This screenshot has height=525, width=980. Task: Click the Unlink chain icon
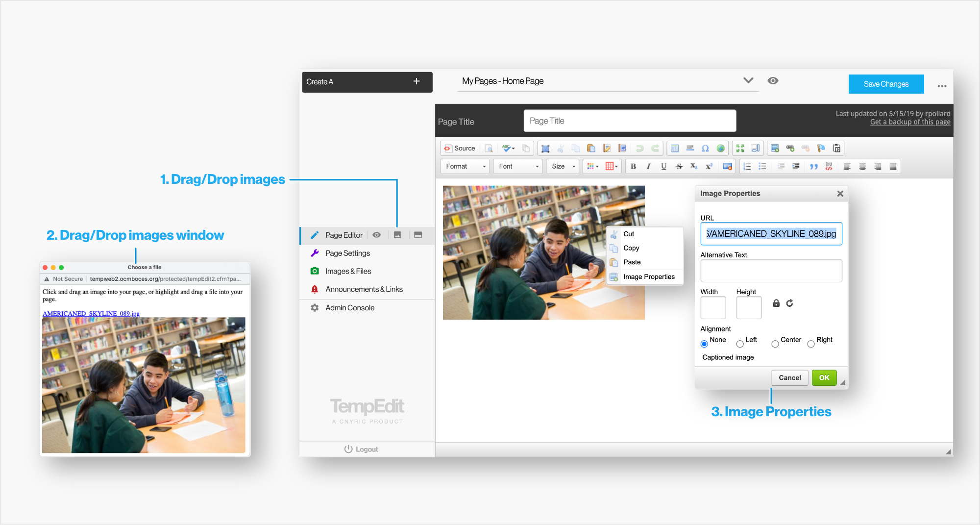coord(806,148)
